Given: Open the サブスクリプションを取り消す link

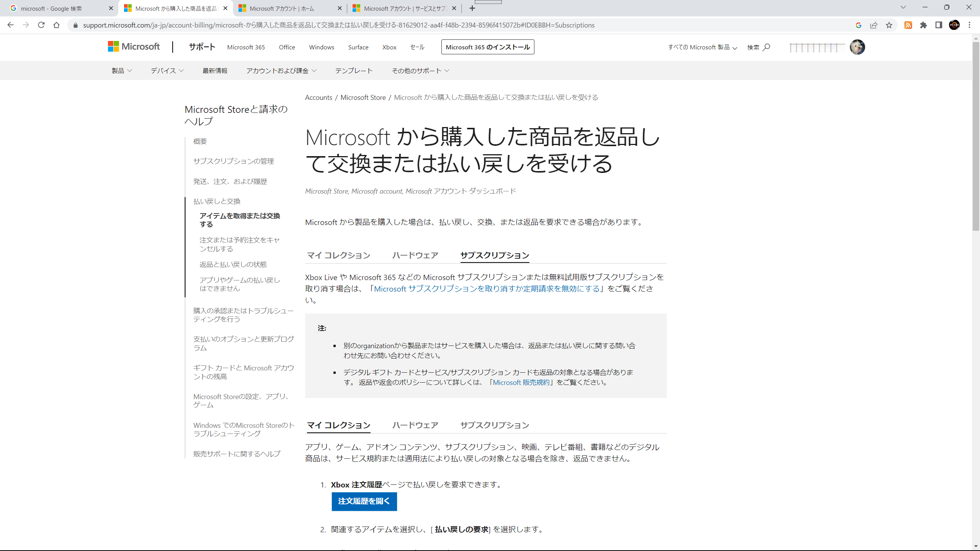Looking at the screenshot, I should [487, 289].
